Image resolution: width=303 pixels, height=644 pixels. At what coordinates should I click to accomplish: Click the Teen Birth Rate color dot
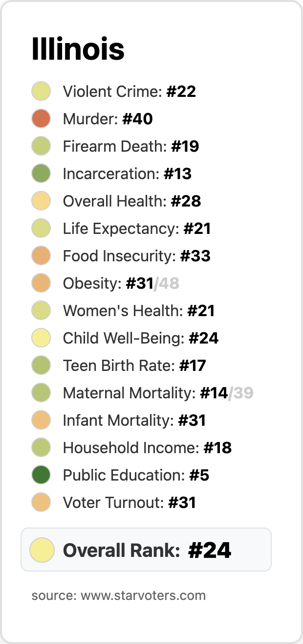click(x=41, y=366)
